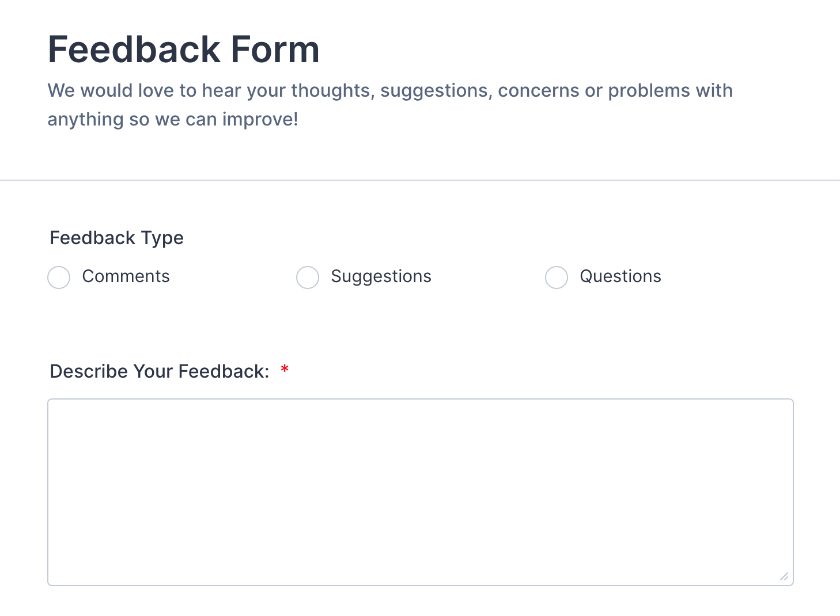Click the Feedback Type field label

116,238
